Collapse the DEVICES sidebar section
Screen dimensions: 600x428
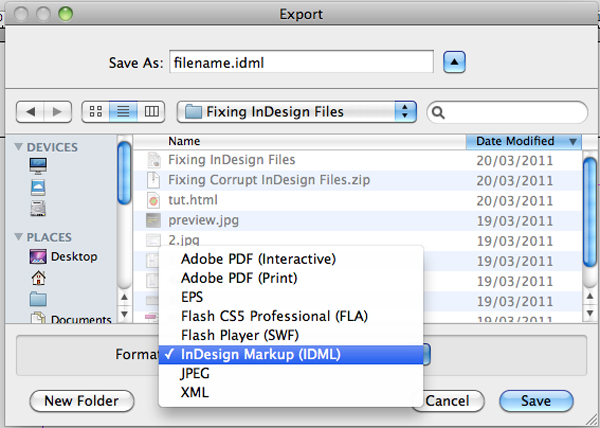[x=18, y=146]
